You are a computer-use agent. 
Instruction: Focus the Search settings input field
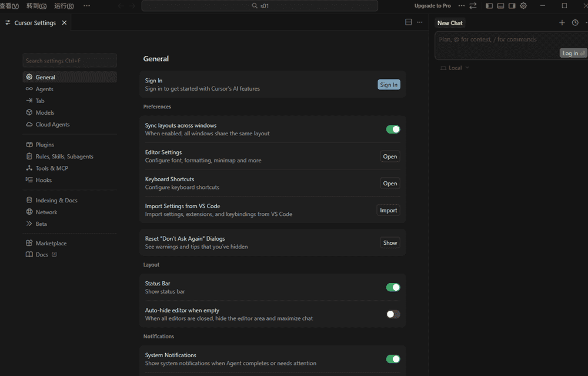coord(69,61)
